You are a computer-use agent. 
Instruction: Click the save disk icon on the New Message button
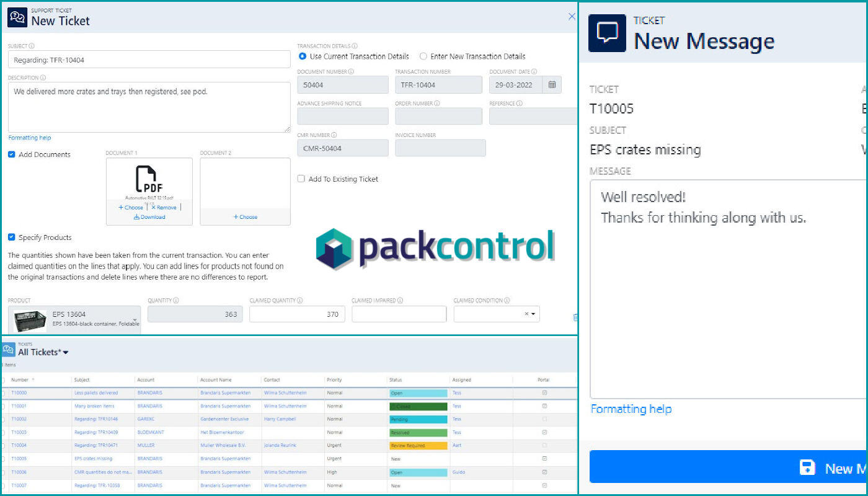(807, 467)
